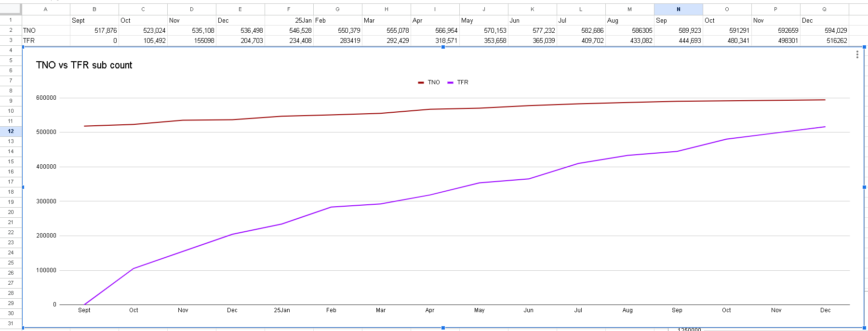Click the select-all corner box of the sheet
Viewport: 868px width, 331px height.
click(11, 9)
